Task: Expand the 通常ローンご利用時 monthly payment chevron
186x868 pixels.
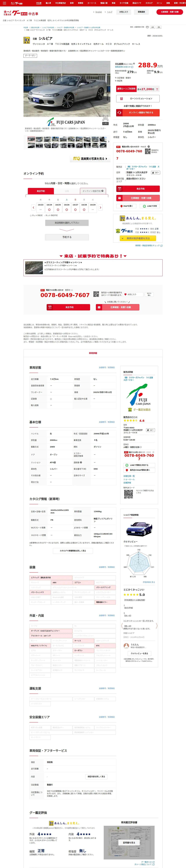Action: [157, 89]
